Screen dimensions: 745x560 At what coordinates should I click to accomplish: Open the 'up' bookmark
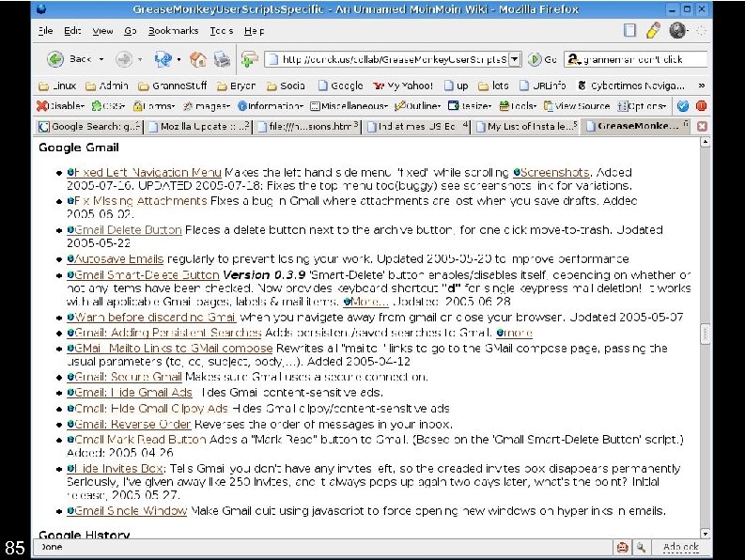457,86
